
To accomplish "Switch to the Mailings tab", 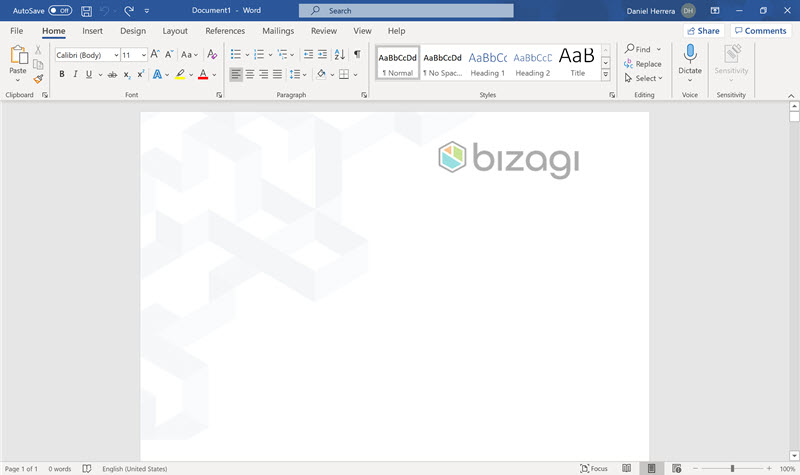I will click(278, 31).
